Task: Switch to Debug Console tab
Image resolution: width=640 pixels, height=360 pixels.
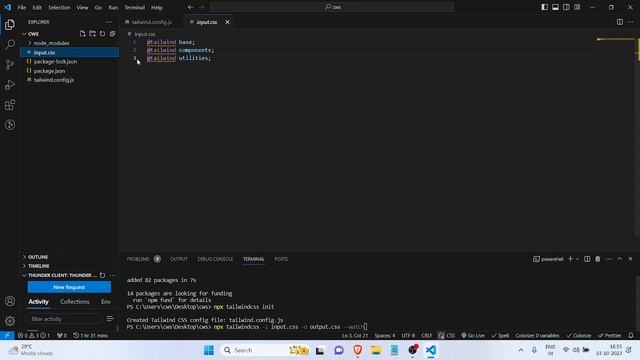Action: pos(215,259)
